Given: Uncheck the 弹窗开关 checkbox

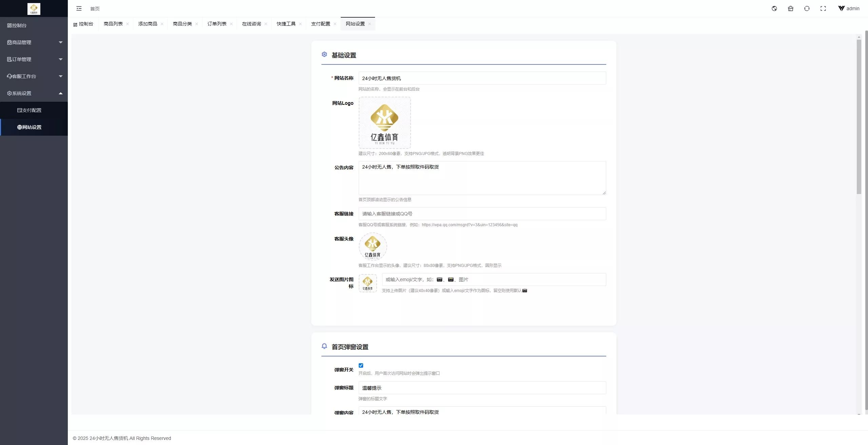Looking at the screenshot, I should pos(361,365).
